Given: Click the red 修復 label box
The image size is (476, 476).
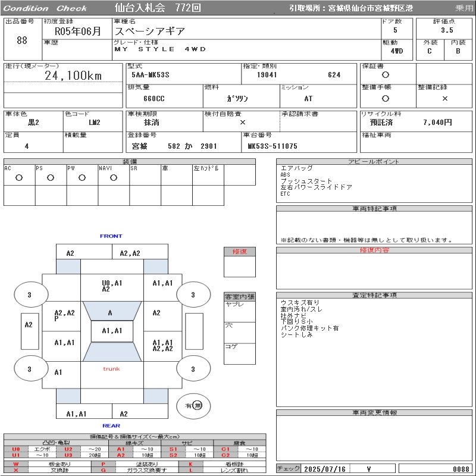Looking at the screenshot, I should (240, 252).
